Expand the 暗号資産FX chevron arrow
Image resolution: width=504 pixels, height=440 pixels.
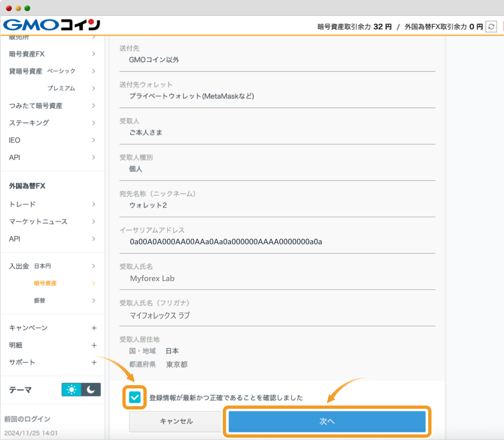(94, 54)
